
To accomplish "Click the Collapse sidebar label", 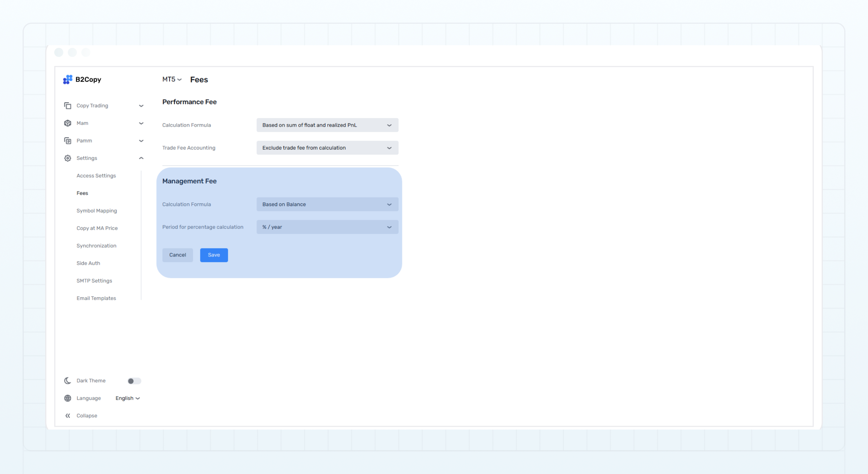I will 87,416.
